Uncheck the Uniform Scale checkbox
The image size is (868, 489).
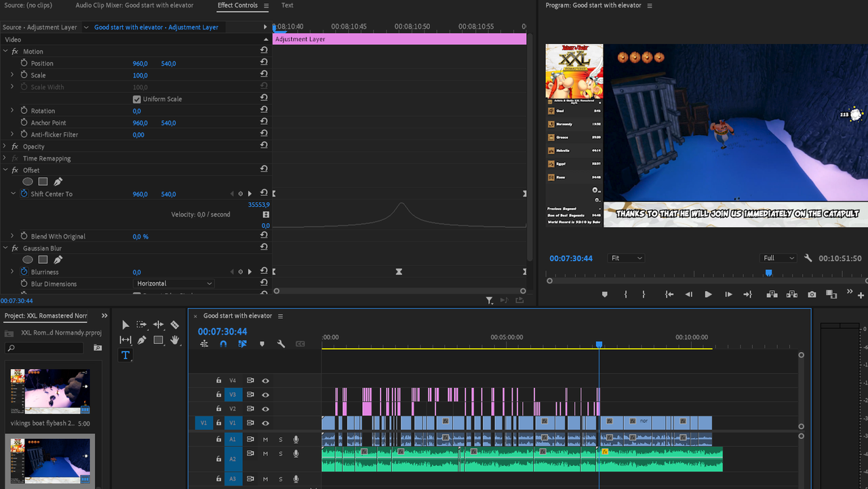pyautogui.click(x=137, y=99)
